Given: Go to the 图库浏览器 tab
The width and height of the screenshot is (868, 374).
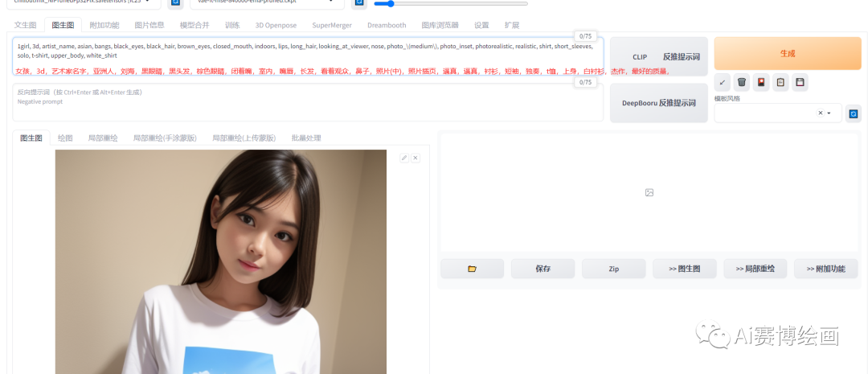Looking at the screenshot, I should (x=440, y=25).
